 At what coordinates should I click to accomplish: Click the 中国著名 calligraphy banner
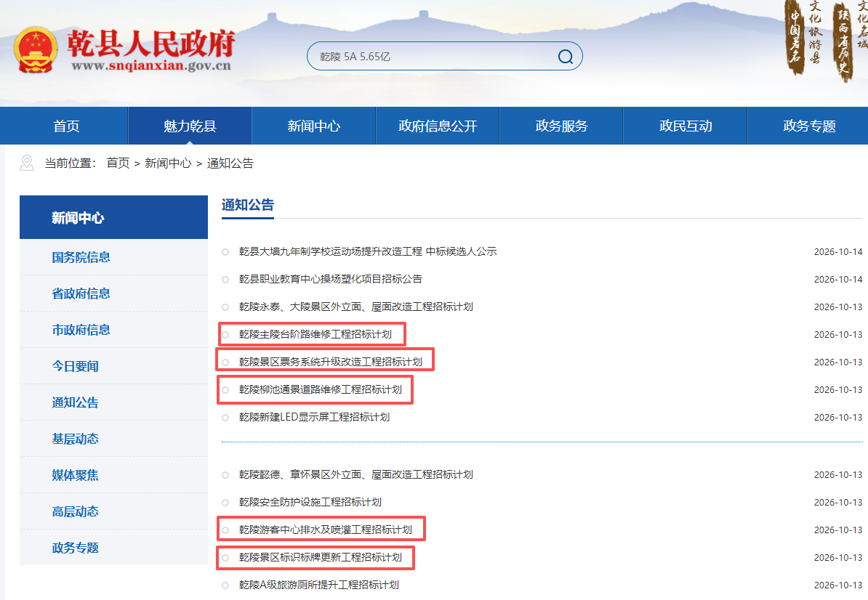click(795, 37)
